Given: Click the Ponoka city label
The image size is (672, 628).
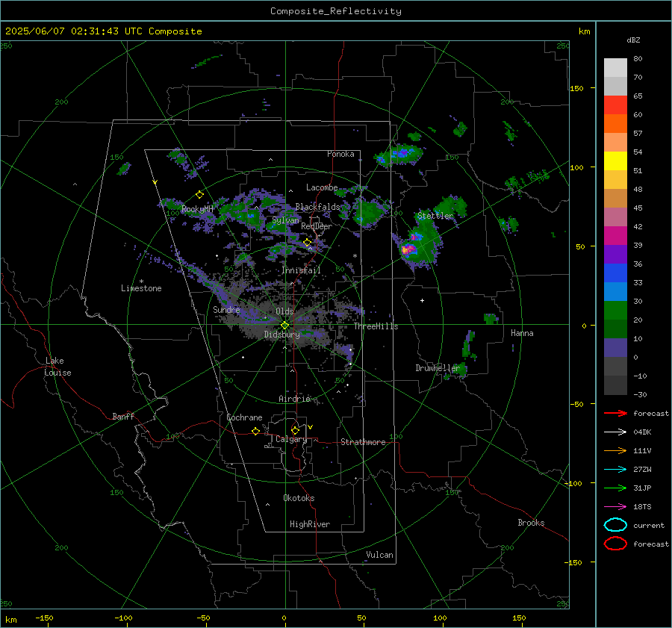Looking at the screenshot, I should coord(340,154).
